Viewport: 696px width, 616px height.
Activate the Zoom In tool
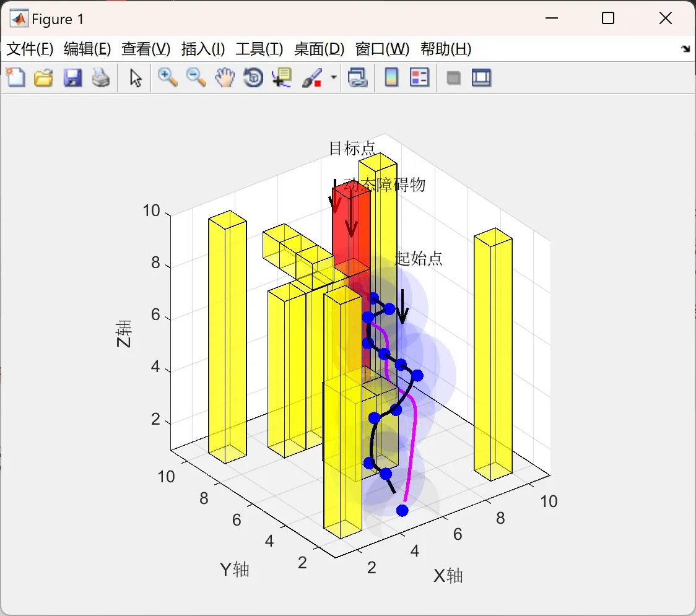click(x=167, y=77)
